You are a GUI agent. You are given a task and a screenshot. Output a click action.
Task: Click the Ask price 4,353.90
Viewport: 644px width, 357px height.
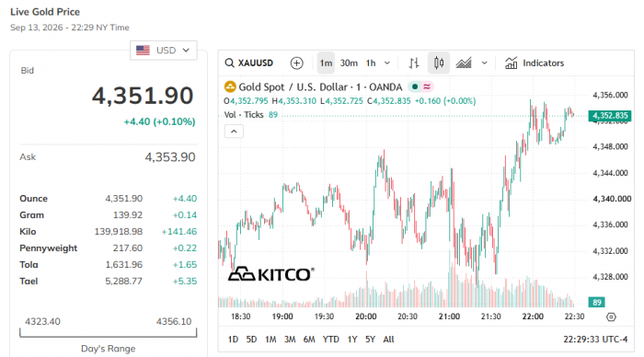click(x=170, y=157)
